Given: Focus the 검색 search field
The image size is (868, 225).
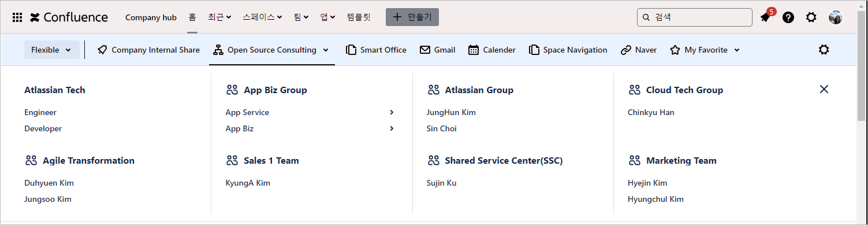Looking at the screenshot, I should [695, 17].
